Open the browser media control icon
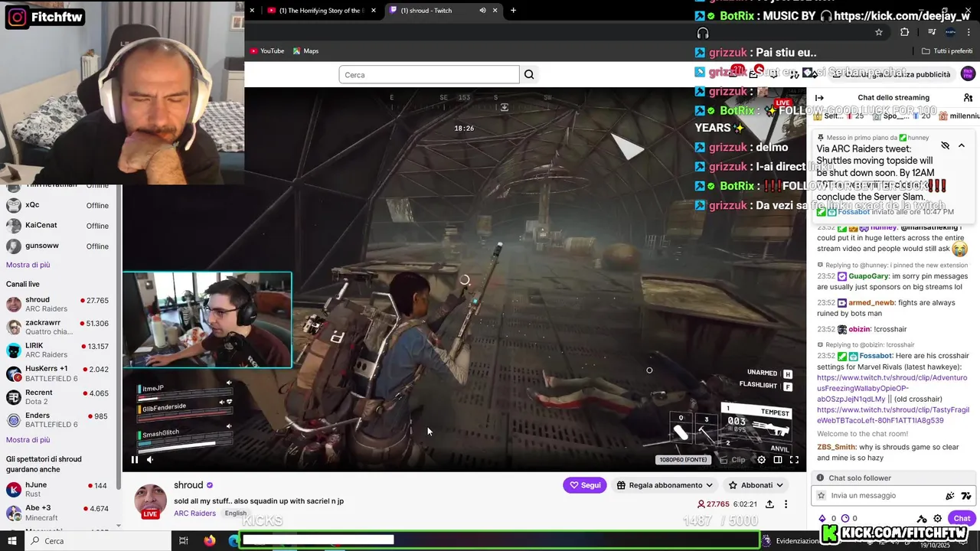This screenshot has width=980, height=551. tap(932, 32)
